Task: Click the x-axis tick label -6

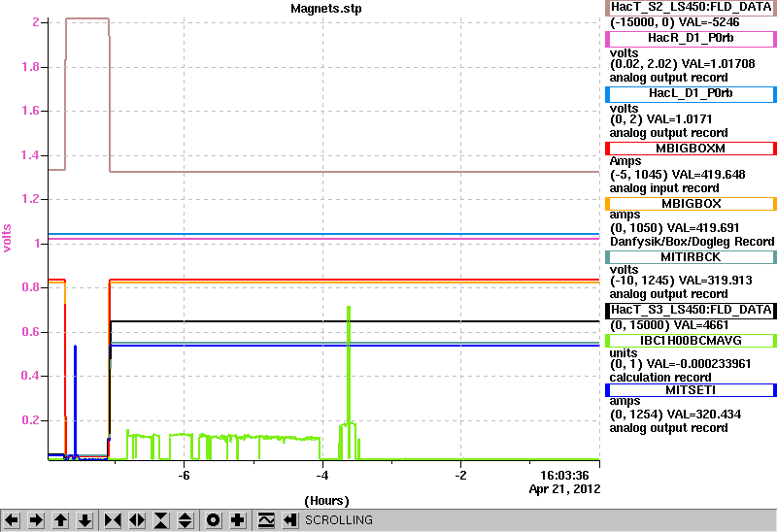Action: (x=184, y=476)
